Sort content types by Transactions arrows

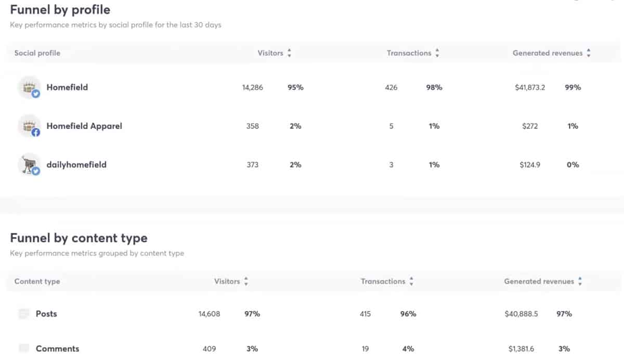click(x=411, y=281)
